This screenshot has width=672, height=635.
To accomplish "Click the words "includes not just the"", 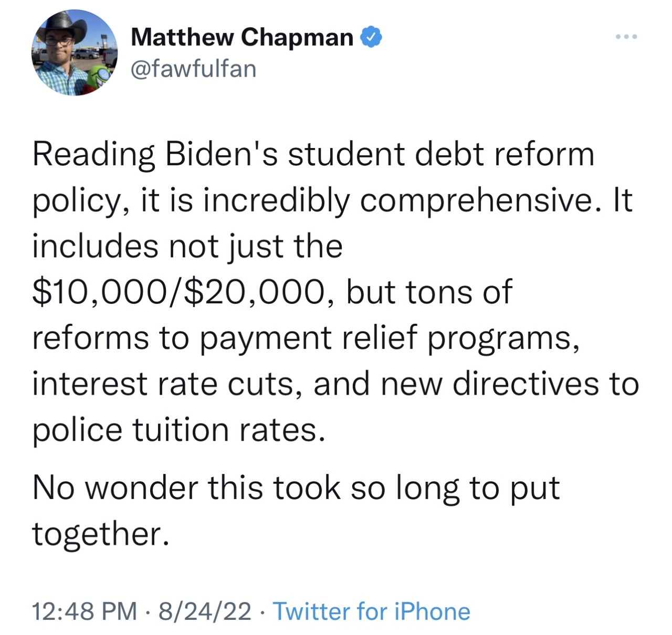I will pyautogui.click(x=187, y=247).
